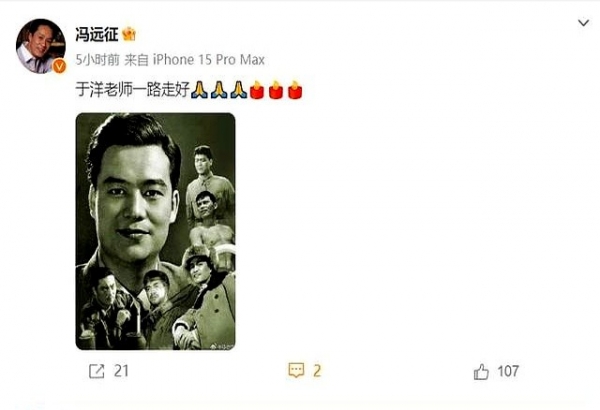The height and width of the screenshot is (410, 600).
Task: Click the third praying hands emoji
Action: click(x=238, y=90)
